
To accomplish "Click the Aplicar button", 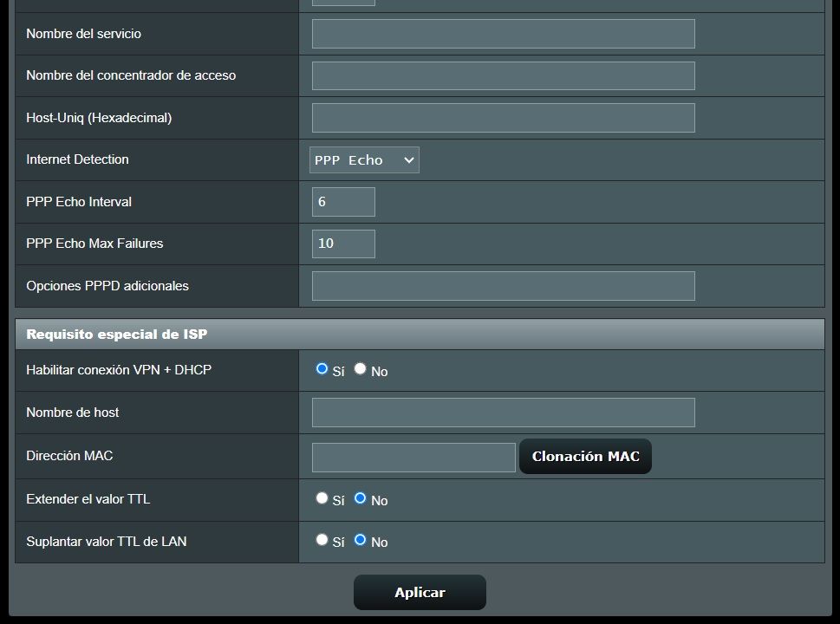I will [420, 593].
